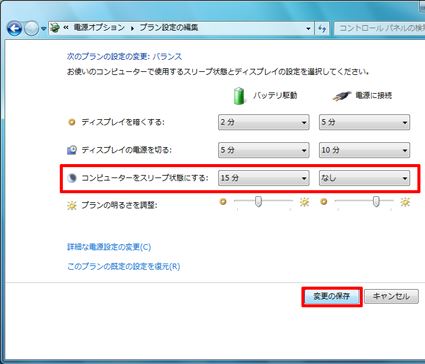Select 電源オプション in the breadcrumb
Viewport: 425px width, 364px height.
point(99,28)
